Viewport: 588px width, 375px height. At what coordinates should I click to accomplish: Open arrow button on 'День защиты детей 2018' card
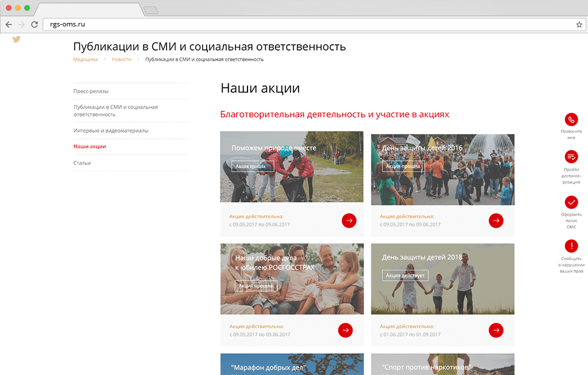pos(496,330)
